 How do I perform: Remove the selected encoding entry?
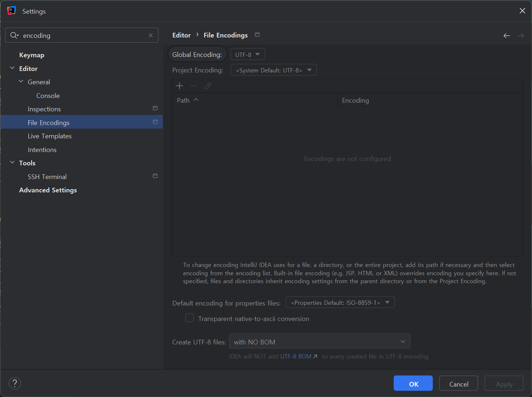pyautogui.click(x=194, y=86)
